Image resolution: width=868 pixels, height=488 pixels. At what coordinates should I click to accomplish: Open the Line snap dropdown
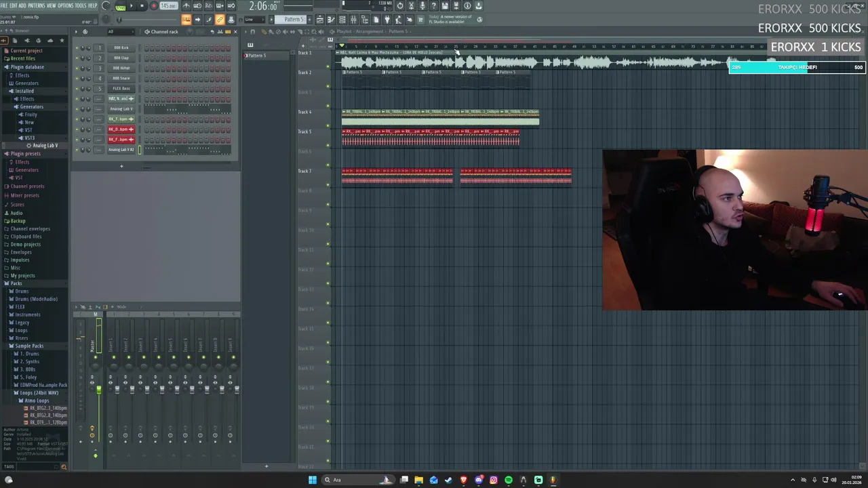tap(254, 19)
